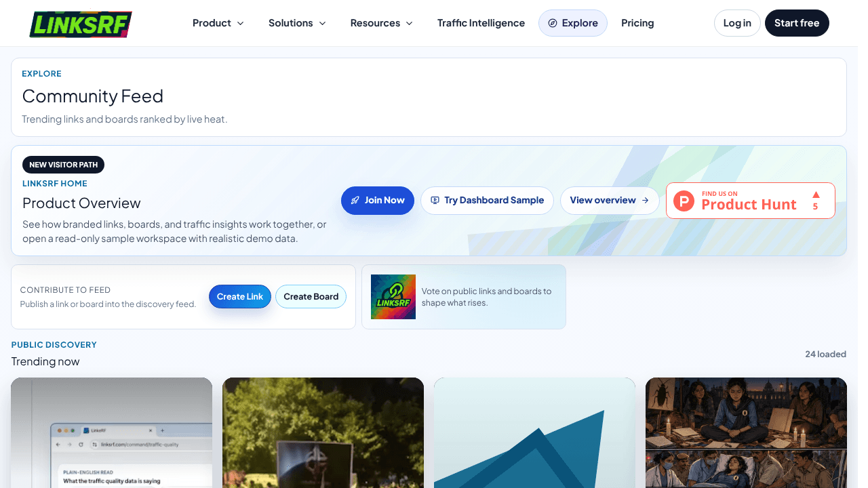
Task: Click the Community Feed heading
Action: (93, 96)
